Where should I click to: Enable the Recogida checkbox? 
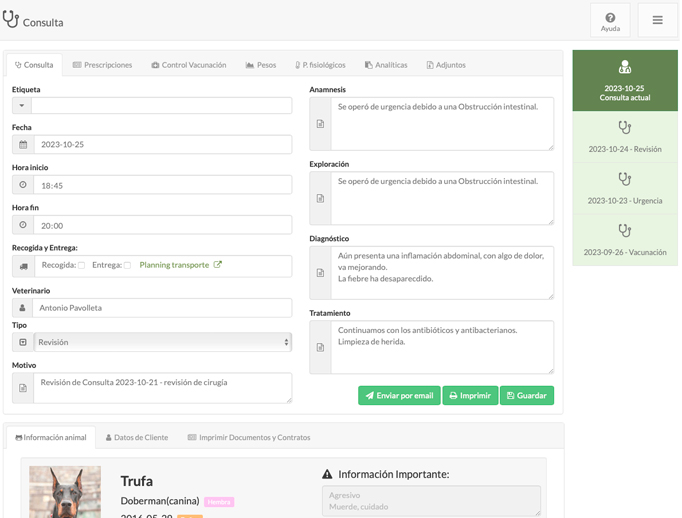[x=82, y=266]
